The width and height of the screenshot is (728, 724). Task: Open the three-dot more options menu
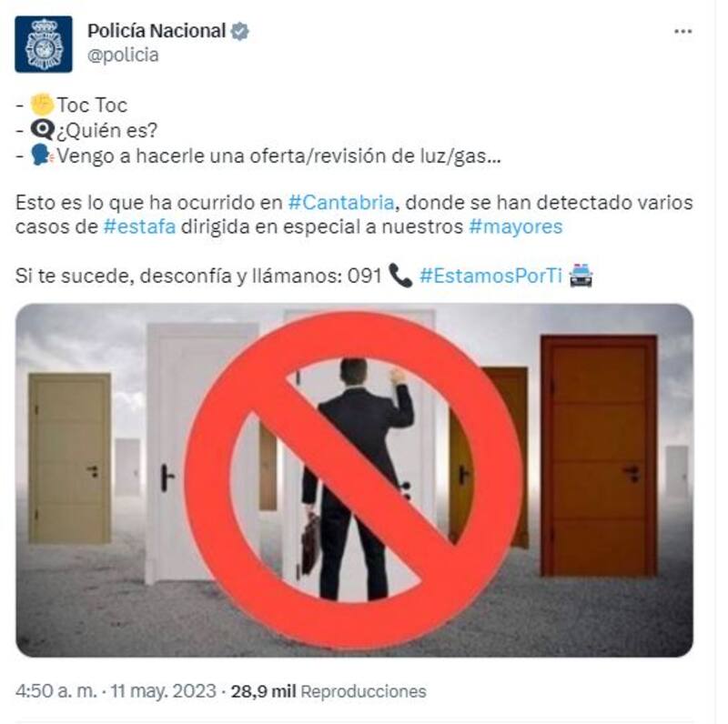(x=683, y=32)
